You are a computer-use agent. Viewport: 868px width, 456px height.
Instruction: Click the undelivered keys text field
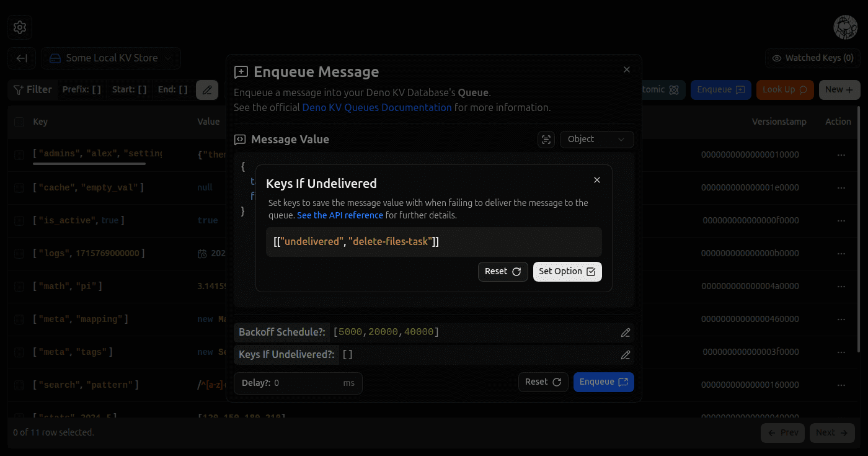pos(434,242)
